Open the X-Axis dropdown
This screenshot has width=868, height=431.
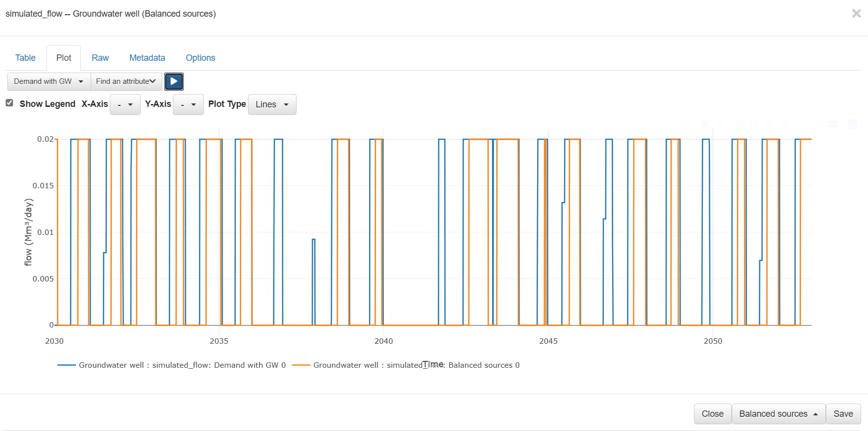(x=125, y=104)
